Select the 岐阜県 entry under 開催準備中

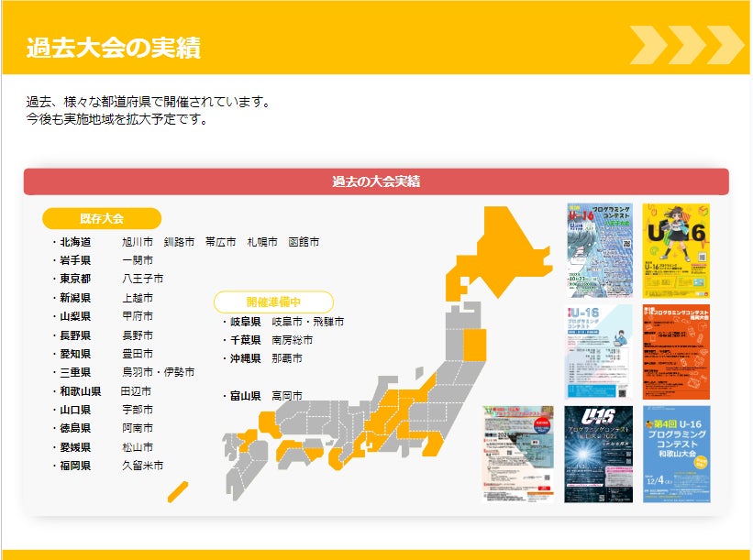pos(244,322)
